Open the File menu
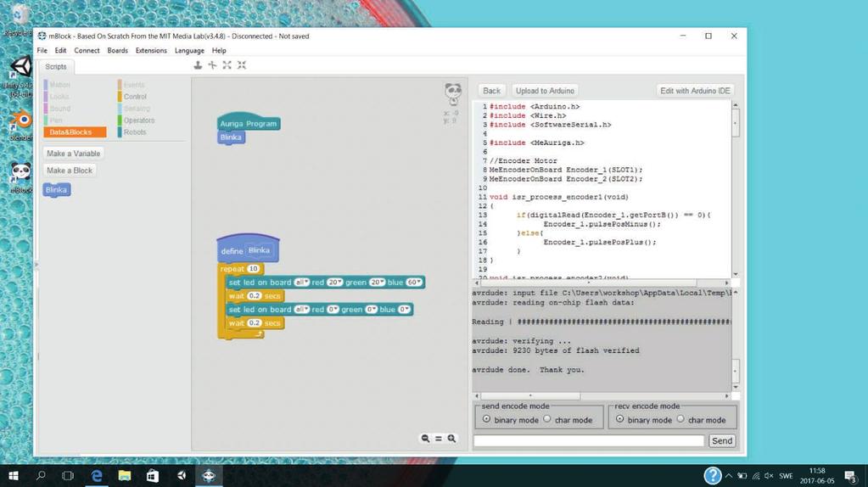 tap(42, 50)
